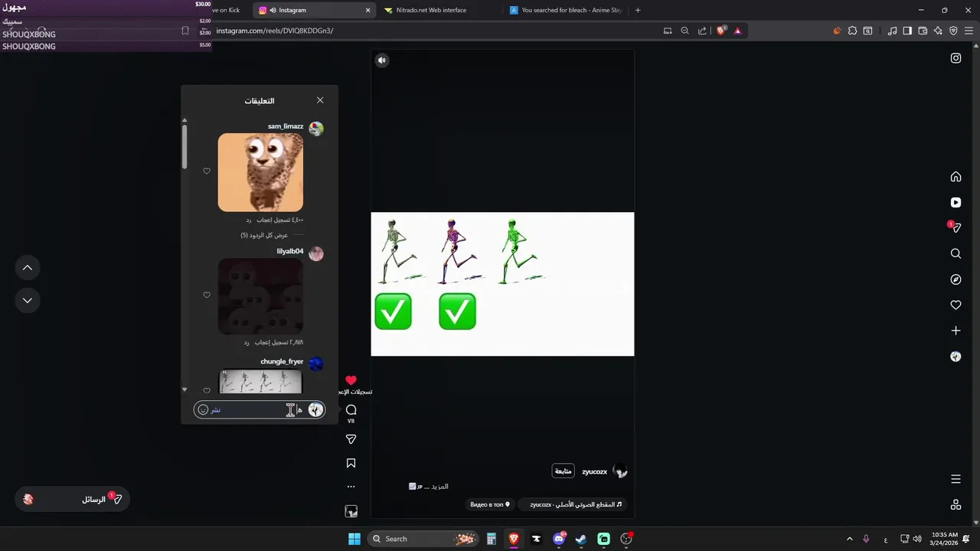This screenshot has height=551, width=980.
Task: Open Discord from the taskbar
Action: pyautogui.click(x=559, y=539)
